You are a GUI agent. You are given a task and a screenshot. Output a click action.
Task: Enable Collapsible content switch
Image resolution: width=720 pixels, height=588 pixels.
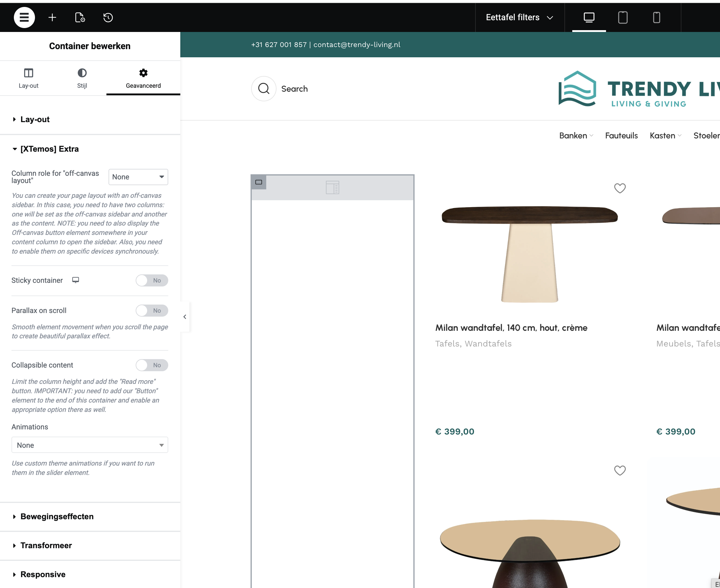click(151, 365)
